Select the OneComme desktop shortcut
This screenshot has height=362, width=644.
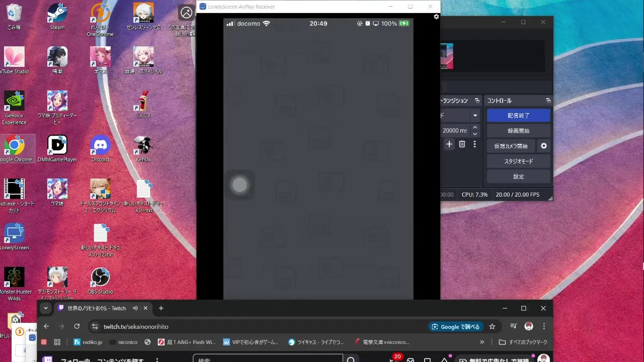point(100,20)
